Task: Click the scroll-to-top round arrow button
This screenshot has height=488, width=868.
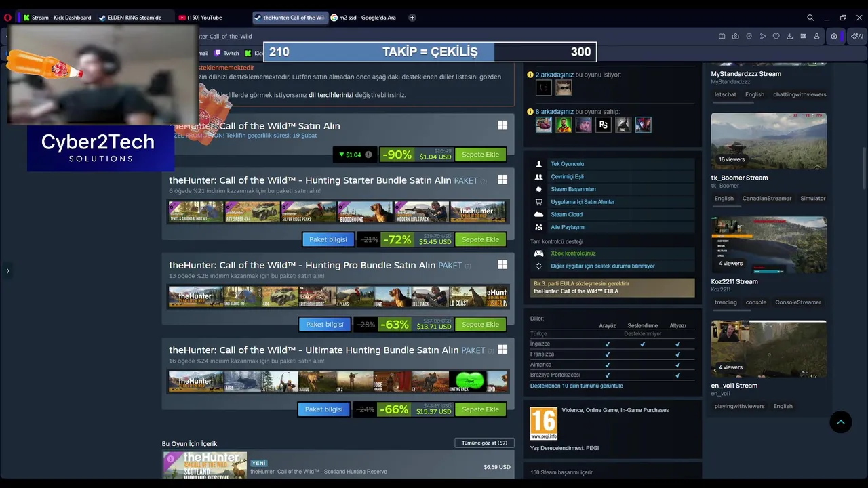Action: tap(840, 422)
